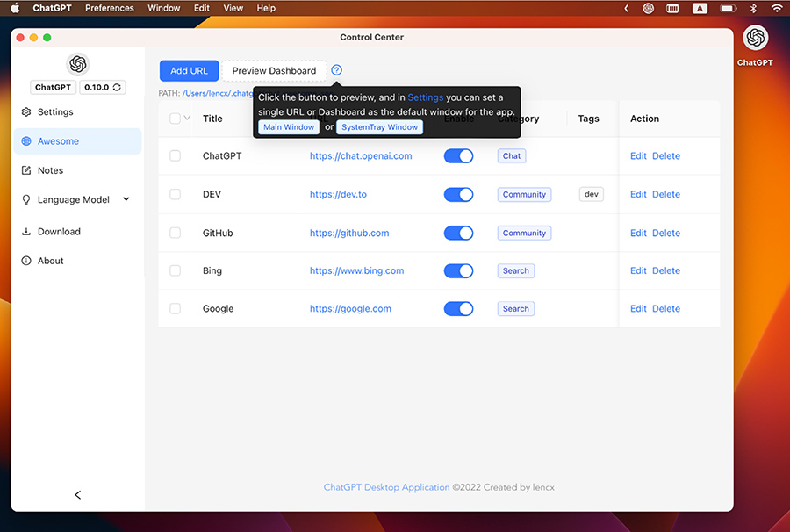Open the https://google.com link
This screenshot has height=532, width=790.
(x=350, y=308)
